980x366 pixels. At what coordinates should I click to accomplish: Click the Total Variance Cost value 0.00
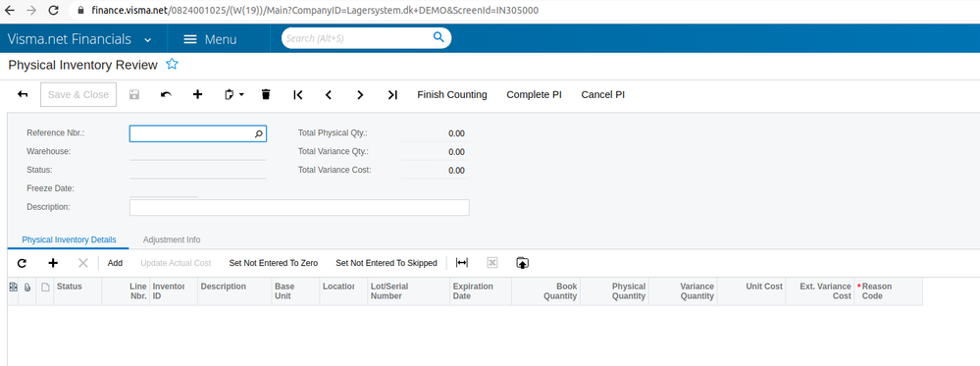pos(456,170)
